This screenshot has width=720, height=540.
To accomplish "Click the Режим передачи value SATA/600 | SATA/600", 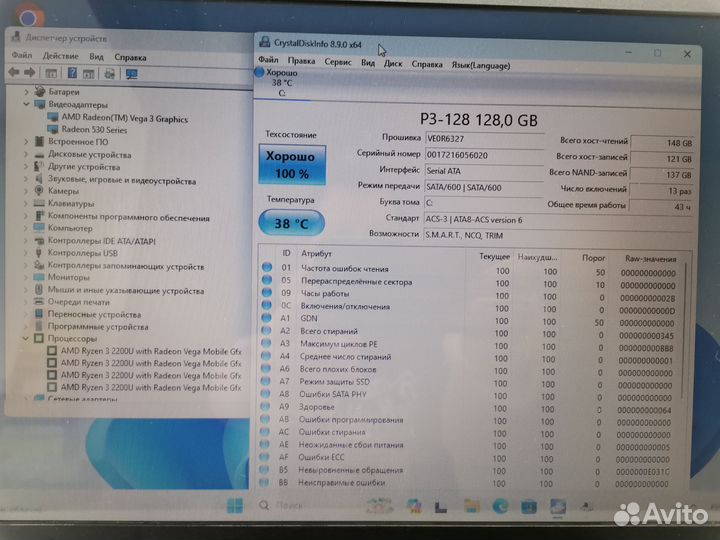I will [484, 187].
